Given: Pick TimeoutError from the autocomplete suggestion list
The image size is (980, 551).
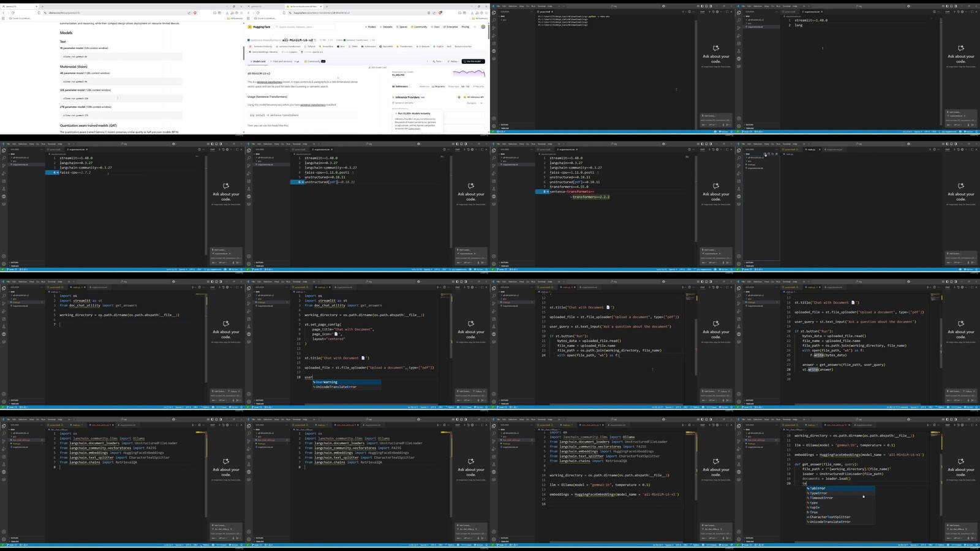Looking at the screenshot, I should pos(841,498).
